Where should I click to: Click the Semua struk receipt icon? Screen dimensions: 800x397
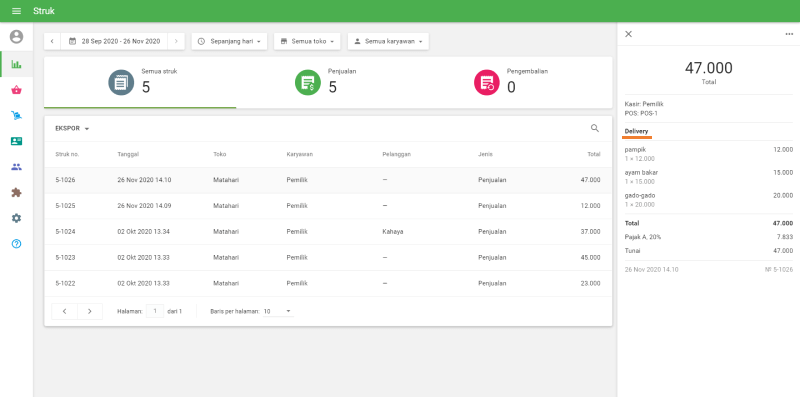121,83
